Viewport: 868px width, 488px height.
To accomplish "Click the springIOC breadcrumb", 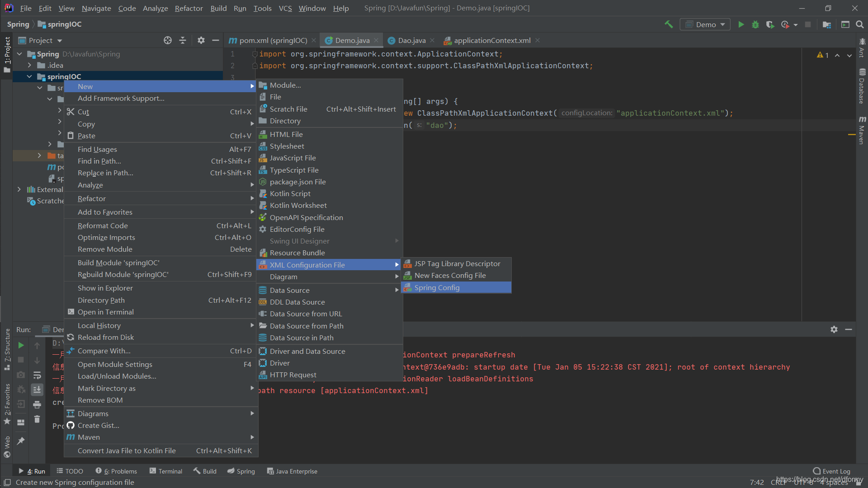I will 60,24.
